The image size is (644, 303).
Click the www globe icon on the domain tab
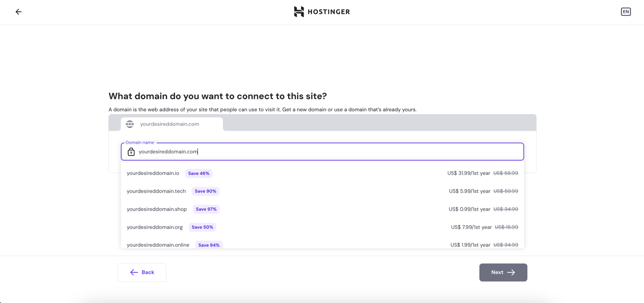130,124
